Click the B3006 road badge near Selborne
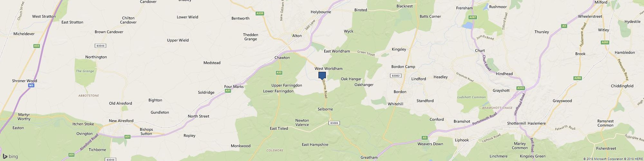 334,123
